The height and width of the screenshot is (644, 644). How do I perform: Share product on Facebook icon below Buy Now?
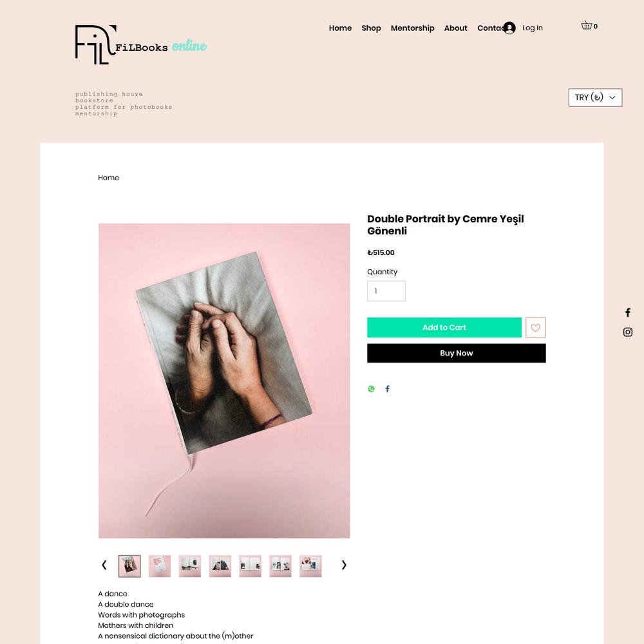coord(387,389)
